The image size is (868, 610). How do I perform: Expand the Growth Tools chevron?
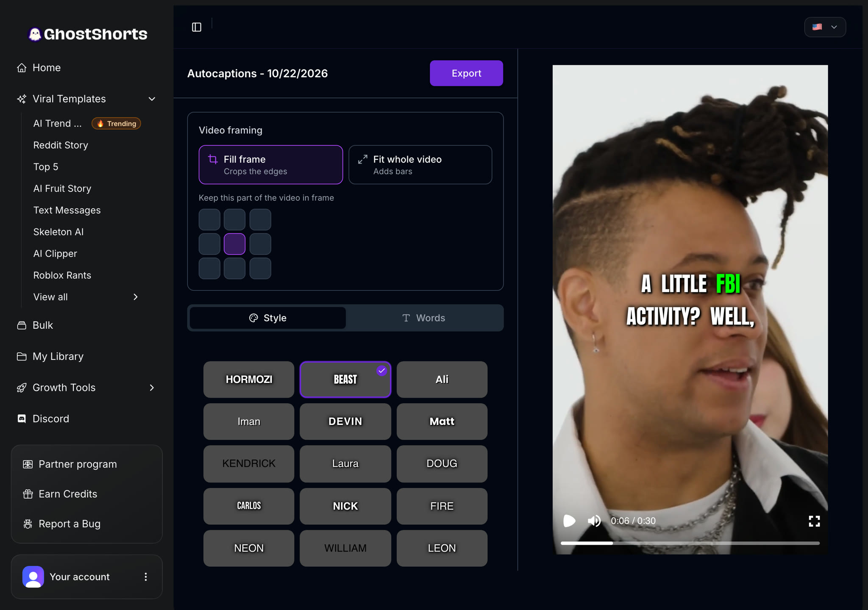point(152,388)
